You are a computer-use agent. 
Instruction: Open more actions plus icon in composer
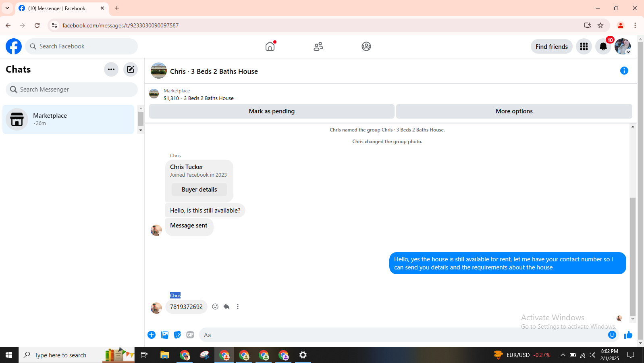pyautogui.click(x=152, y=335)
